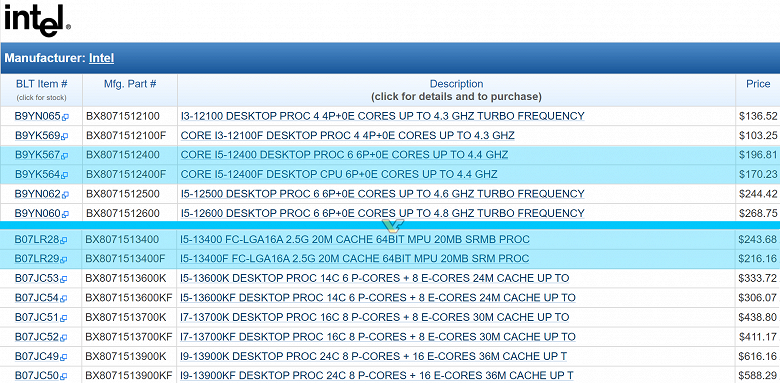Open stock icon beside B9YK569
Viewport: 780px width, 383px height.
click(65, 137)
